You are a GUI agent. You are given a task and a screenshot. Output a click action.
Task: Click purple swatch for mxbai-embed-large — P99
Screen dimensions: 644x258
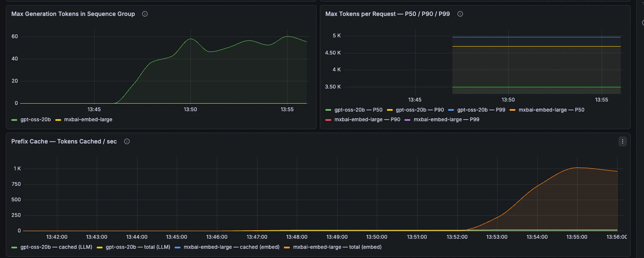click(407, 120)
